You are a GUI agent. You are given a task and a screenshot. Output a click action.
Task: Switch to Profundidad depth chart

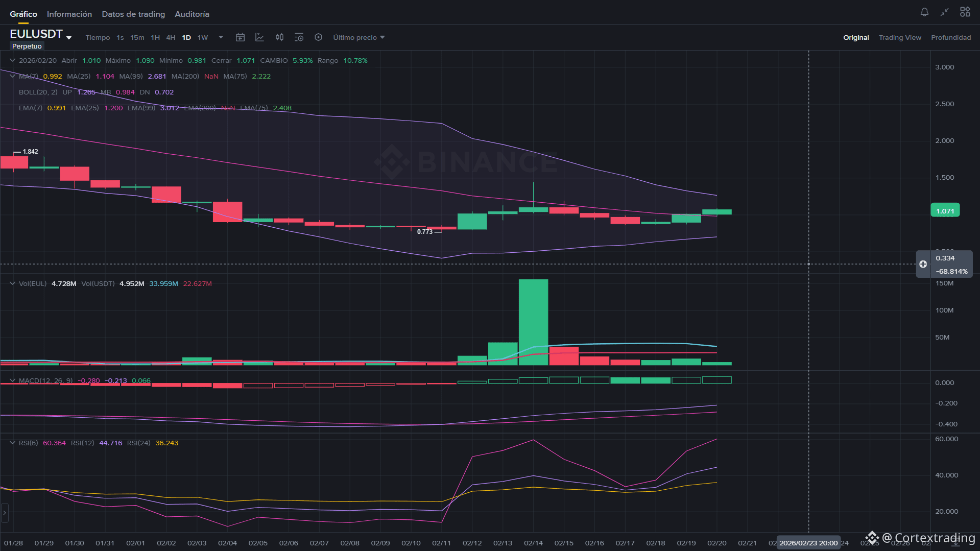pos(951,37)
